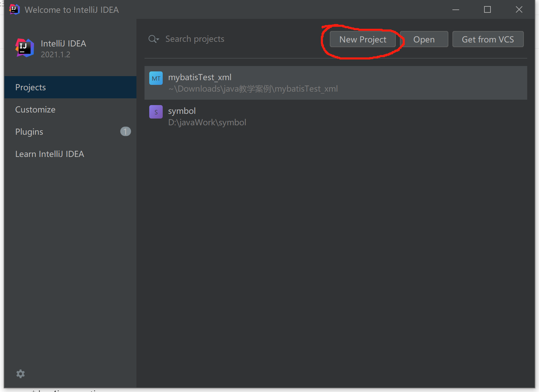539x392 pixels.
Task: Open the Plugins tab
Action: (x=70, y=132)
